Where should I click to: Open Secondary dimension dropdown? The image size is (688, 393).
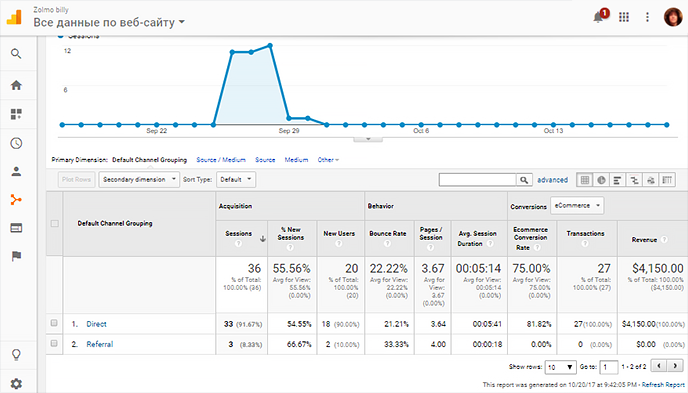click(139, 179)
